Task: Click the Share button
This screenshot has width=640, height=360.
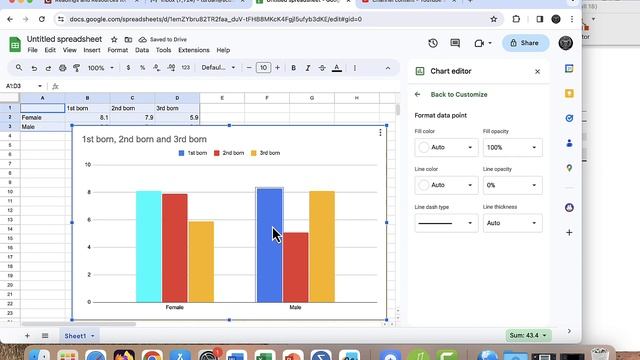Action: 525,43
